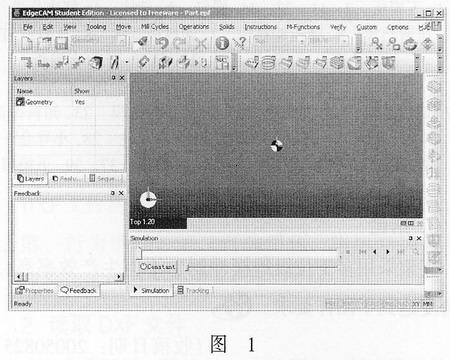Click the solid cube icon in toolbar
Image resolution: width=450 pixels, height=360 pixels.
point(96,62)
